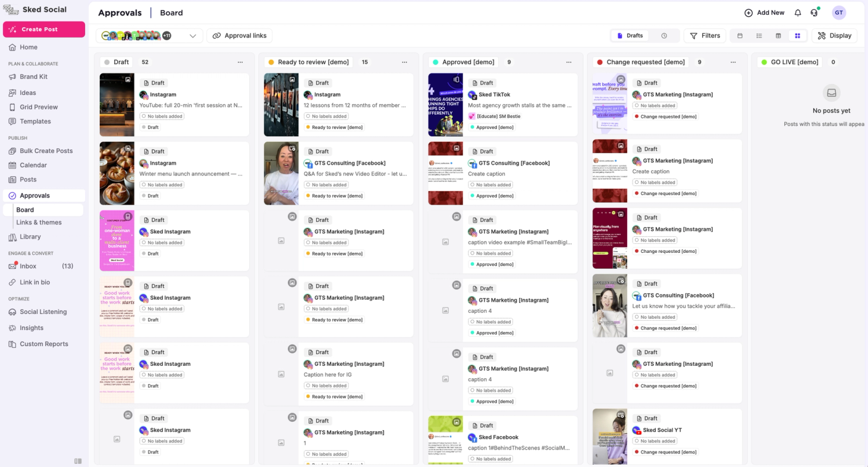Open the Draft column options menu
The width and height of the screenshot is (868, 467).
(x=240, y=62)
